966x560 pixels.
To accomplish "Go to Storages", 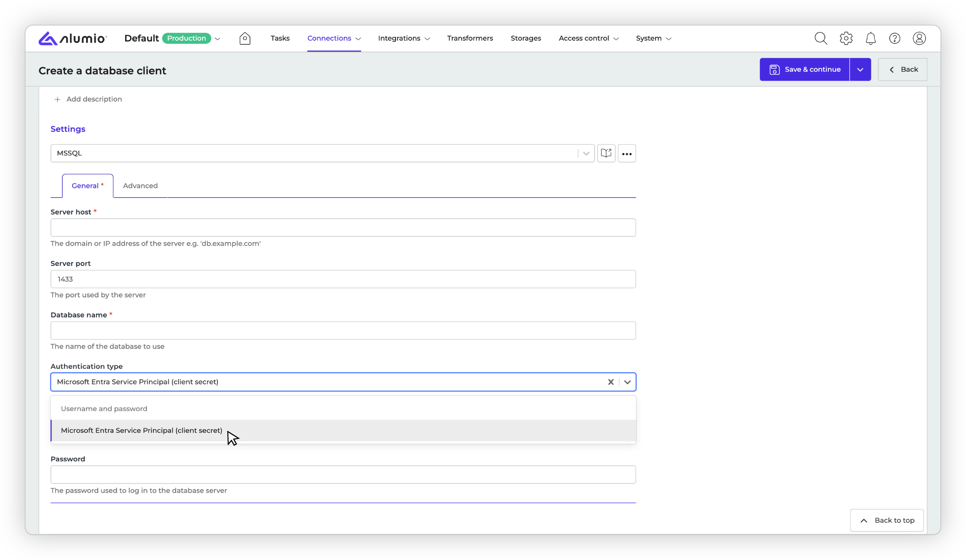I will [x=526, y=38].
